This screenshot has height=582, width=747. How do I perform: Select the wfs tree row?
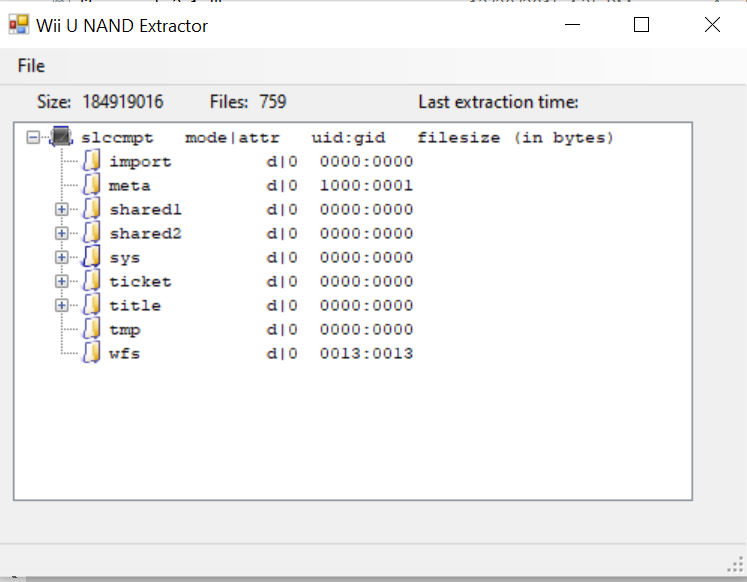coord(261,353)
